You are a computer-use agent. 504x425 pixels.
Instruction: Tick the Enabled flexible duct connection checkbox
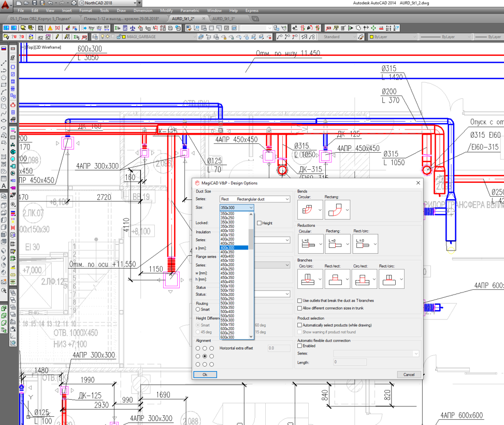click(299, 346)
